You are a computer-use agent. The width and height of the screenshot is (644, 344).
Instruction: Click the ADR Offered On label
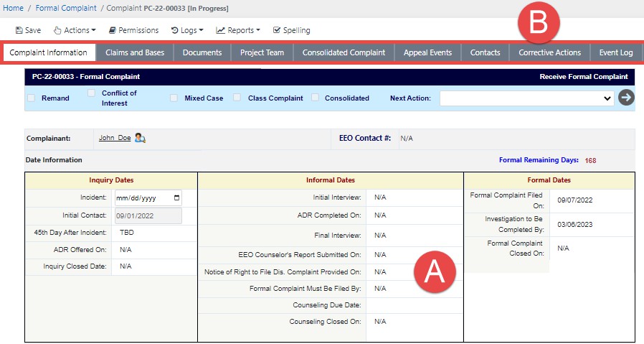coord(80,250)
